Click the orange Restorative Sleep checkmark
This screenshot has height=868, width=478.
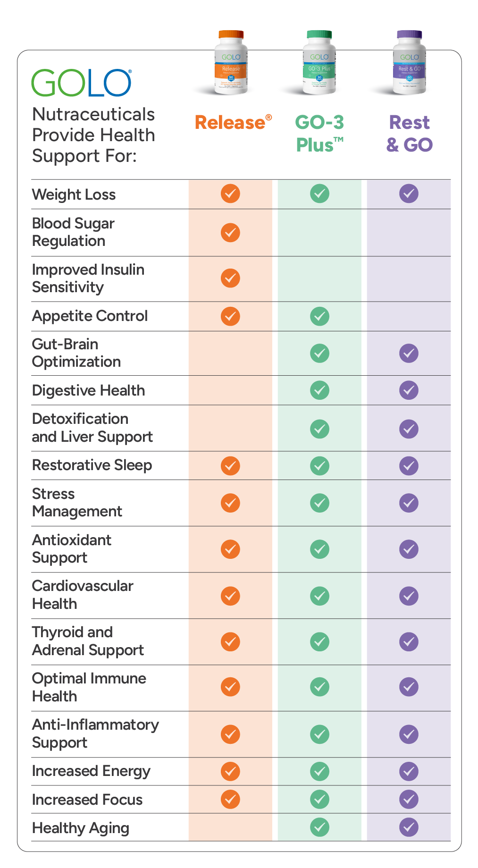tap(230, 465)
